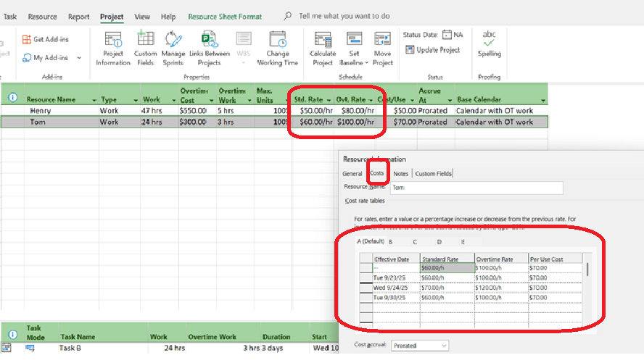Click $70.00/h standard rate cell
Viewport: 644px width, 363px height.
[447, 288]
